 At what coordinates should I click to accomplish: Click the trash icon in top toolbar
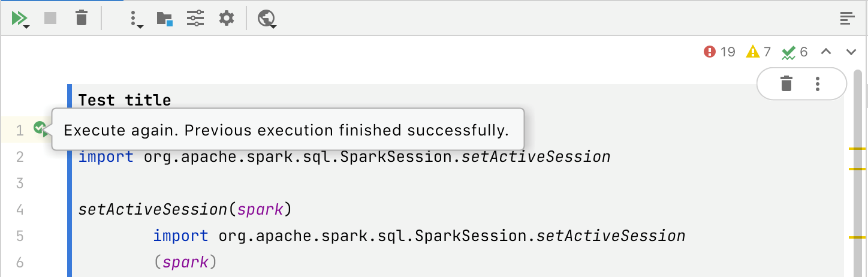point(82,19)
